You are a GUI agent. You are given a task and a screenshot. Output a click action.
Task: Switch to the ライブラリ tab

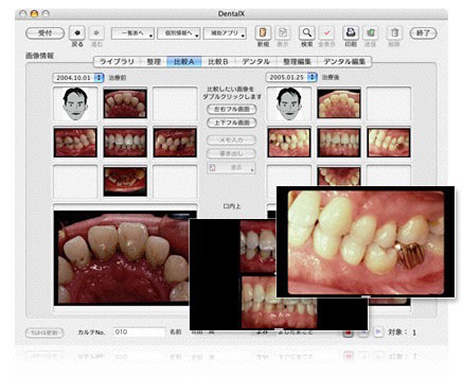(x=117, y=62)
